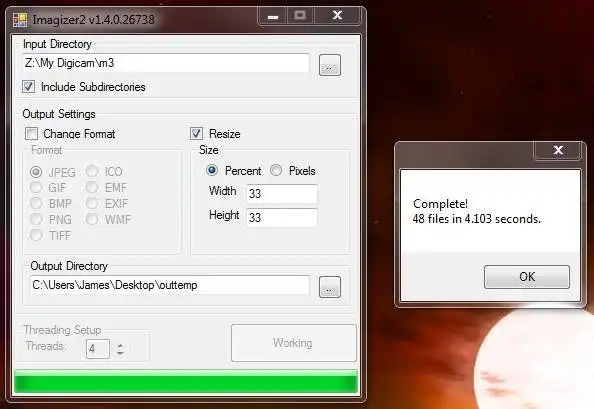Maximize the Imagizer2 window
This screenshot has width=594, height=409.
(300, 16)
